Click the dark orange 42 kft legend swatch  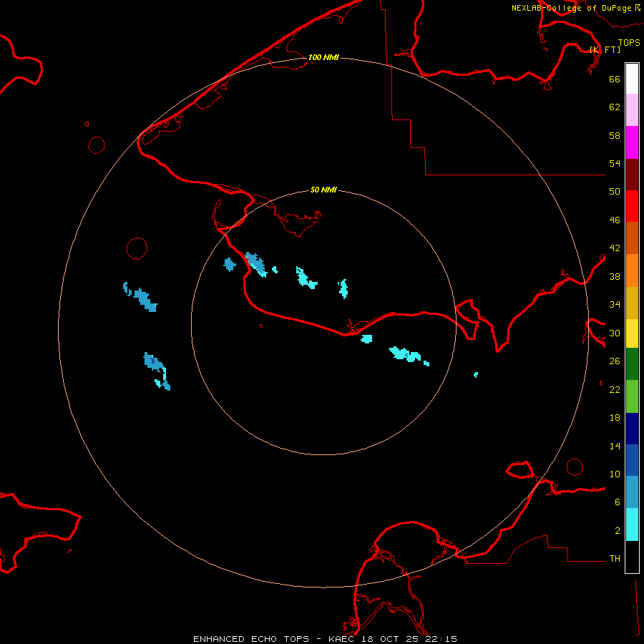click(632, 238)
